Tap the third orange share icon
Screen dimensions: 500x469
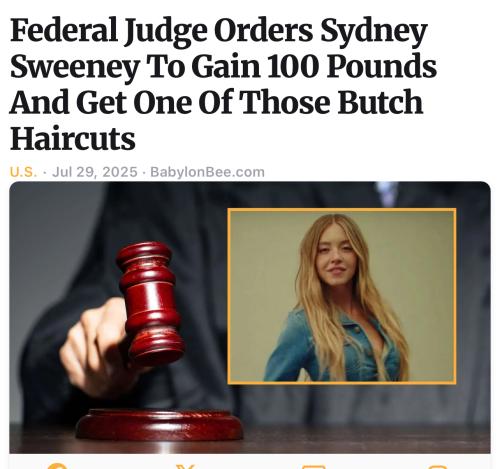(x=313, y=467)
